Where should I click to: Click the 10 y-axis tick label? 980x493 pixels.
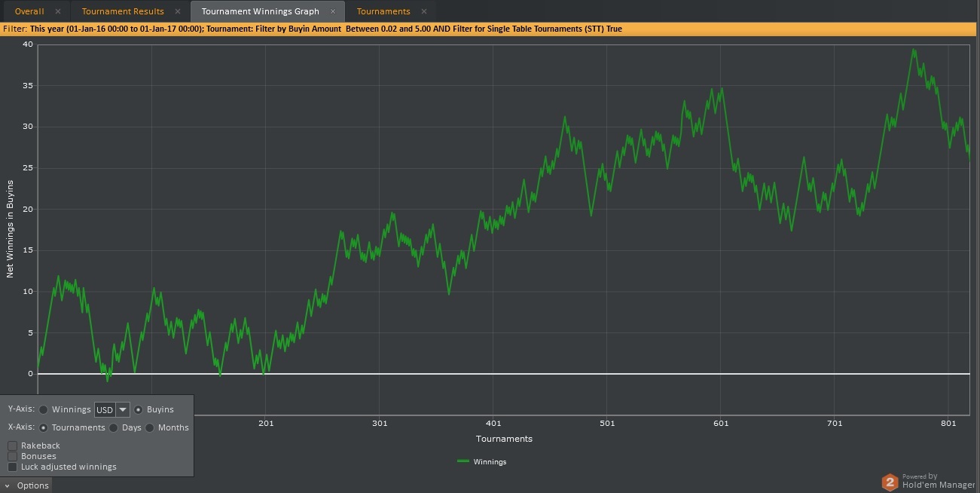click(x=28, y=292)
